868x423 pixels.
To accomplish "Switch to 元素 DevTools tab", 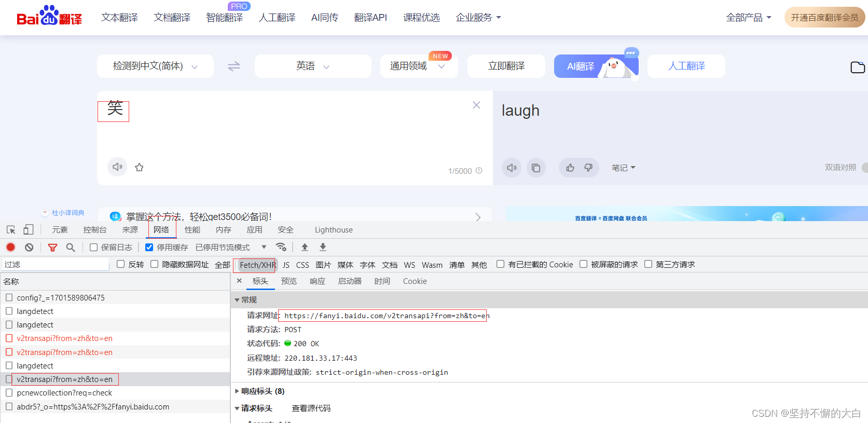I will [60, 230].
